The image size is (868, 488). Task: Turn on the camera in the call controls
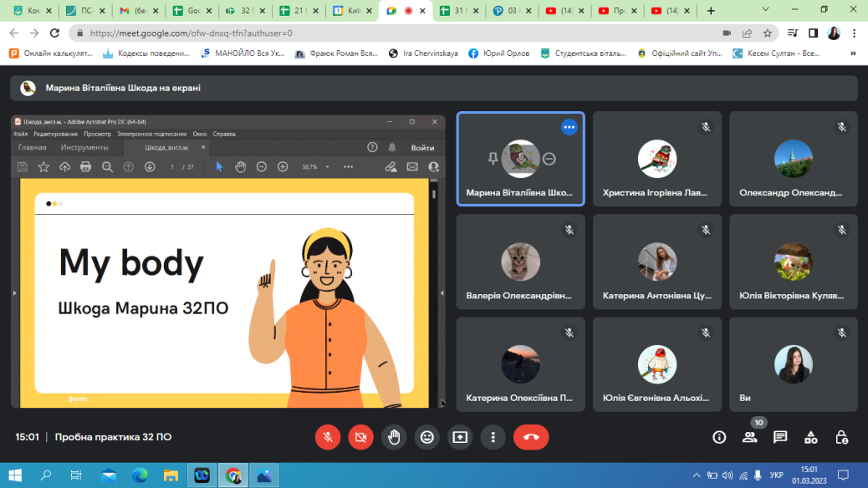tap(361, 437)
